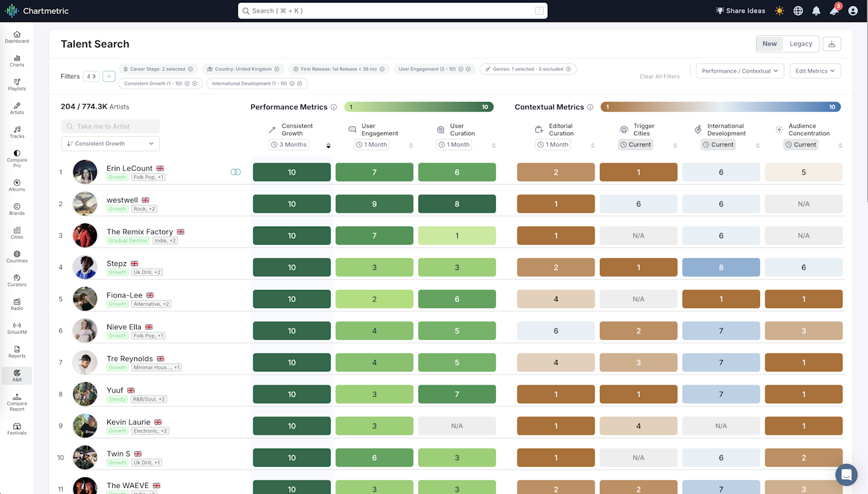Open the Performance / Contextual dropdown

739,71
